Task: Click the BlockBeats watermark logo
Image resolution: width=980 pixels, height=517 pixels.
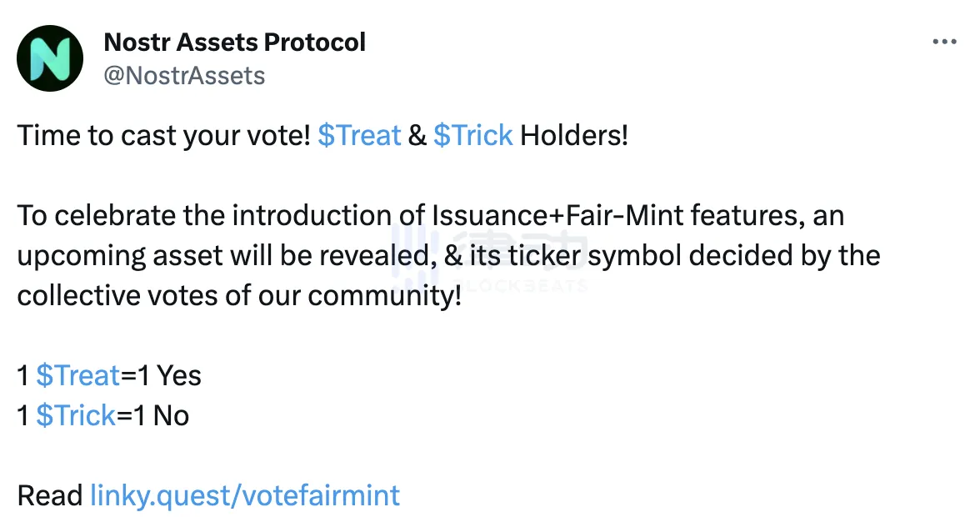Action: tap(489, 259)
